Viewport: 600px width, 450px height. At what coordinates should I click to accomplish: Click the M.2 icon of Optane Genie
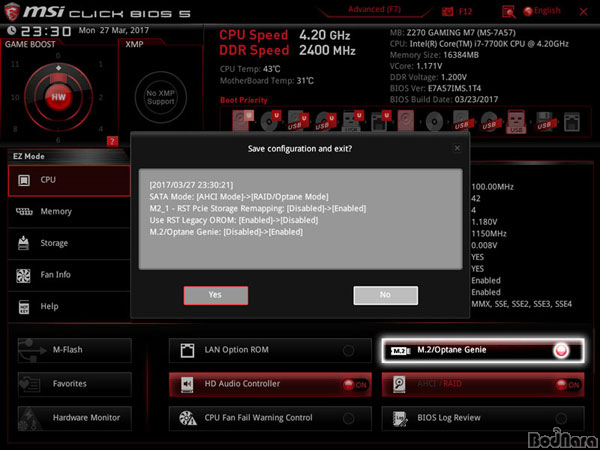[401, 351]
